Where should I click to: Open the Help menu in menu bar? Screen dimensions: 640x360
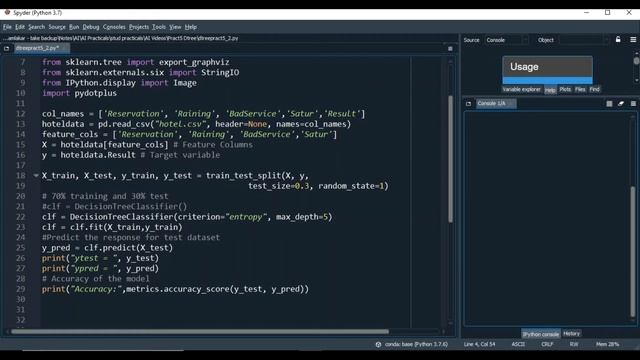point(191,27)
